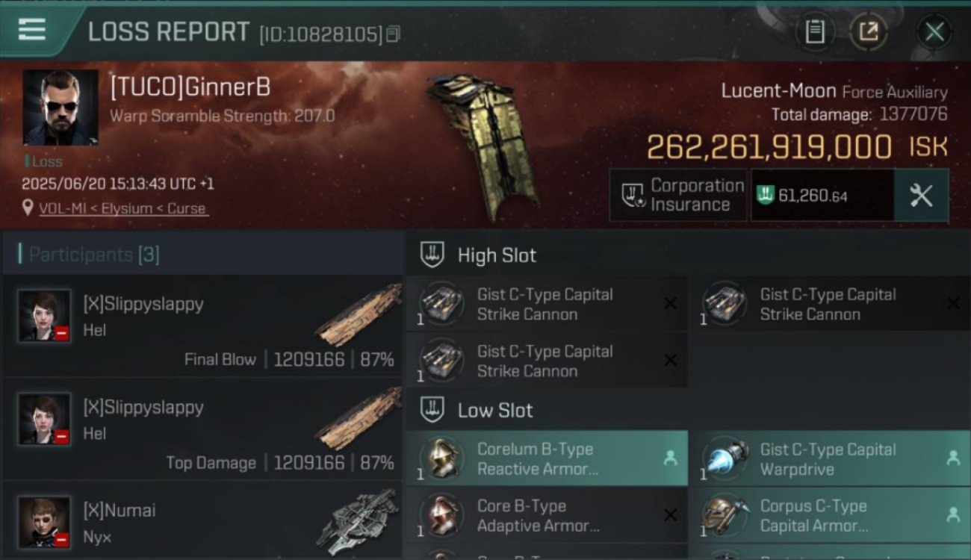Open Corpus C-Type Capital Armor module icon
The height and width of the screenshot is (560, 971).
click(725, 515)
